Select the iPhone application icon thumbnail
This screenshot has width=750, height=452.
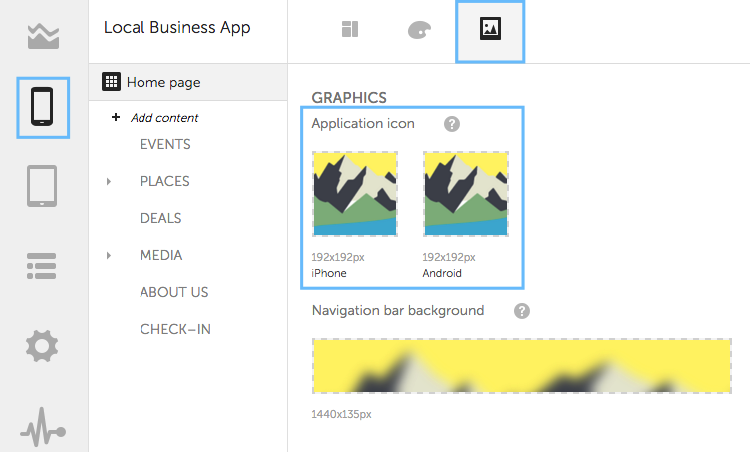(x=355, y=194)
